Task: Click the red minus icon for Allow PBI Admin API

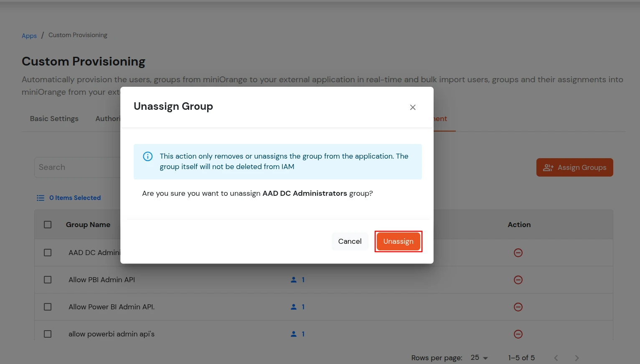Action: coord(518,280)
